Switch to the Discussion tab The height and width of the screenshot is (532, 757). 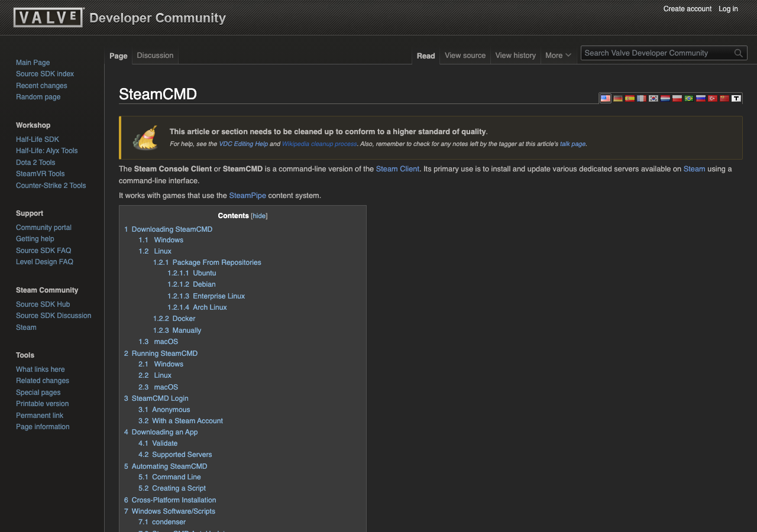point(155,56)
